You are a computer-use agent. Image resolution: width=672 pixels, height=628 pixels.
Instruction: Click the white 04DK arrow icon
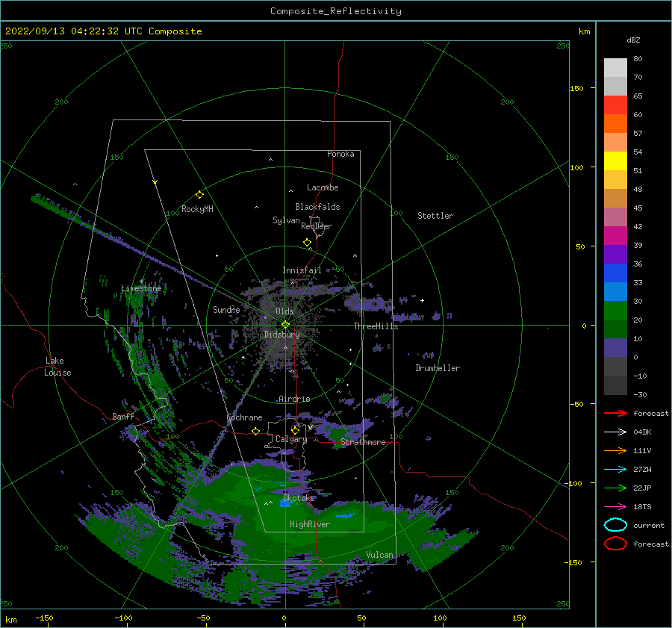pos(615,432)
